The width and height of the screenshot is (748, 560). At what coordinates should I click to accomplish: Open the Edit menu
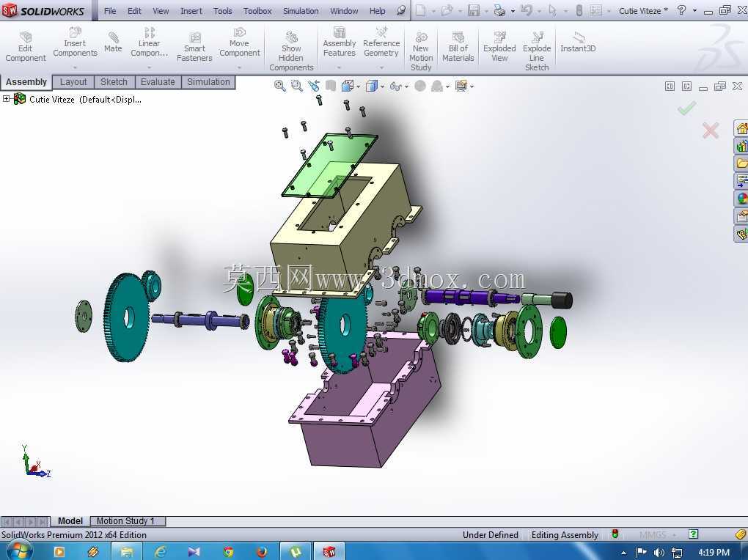[x=134, y=10]
